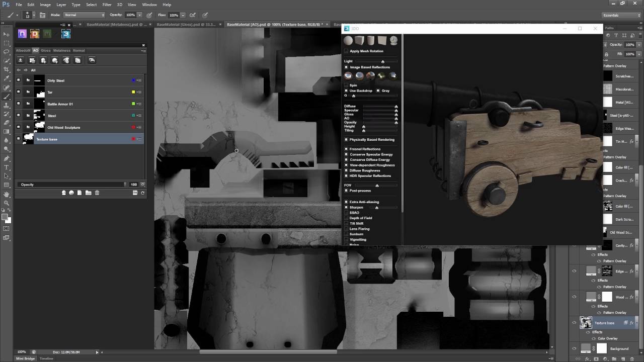Screen dimensions: 644x362
Task: Open the brush Opacity dropdown arrow
Action: (x=139, y=15)
